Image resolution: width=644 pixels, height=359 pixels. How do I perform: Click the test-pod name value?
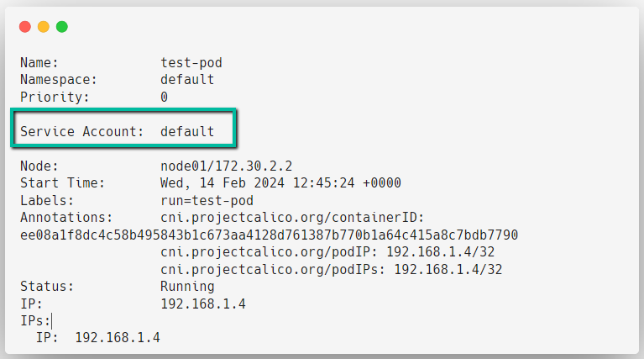191,62
